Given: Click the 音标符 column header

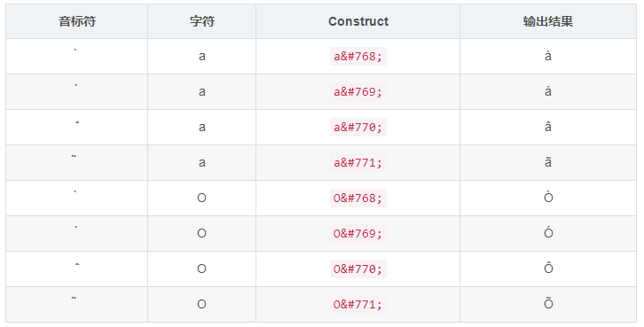Looking at the screenshot, I should (x=77, y=21).
